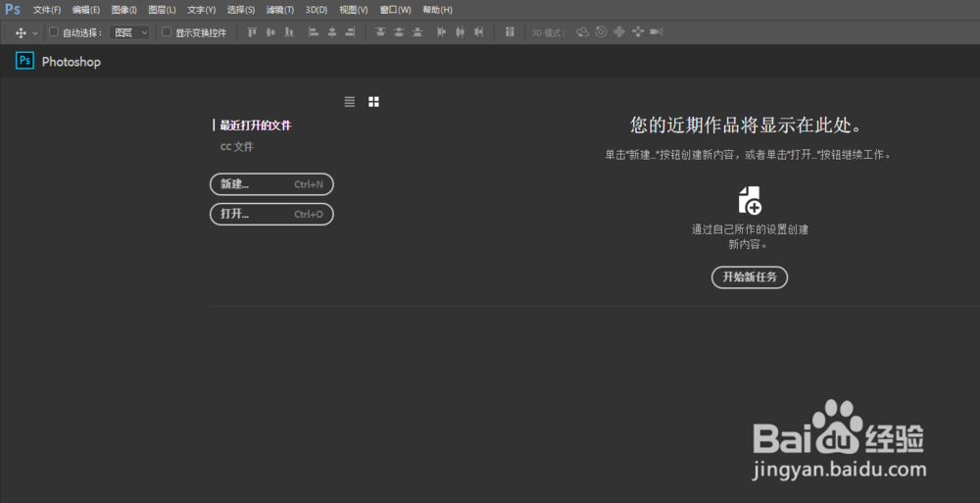
Task: Open the 文件(F) menu
Action: [47, 10]
